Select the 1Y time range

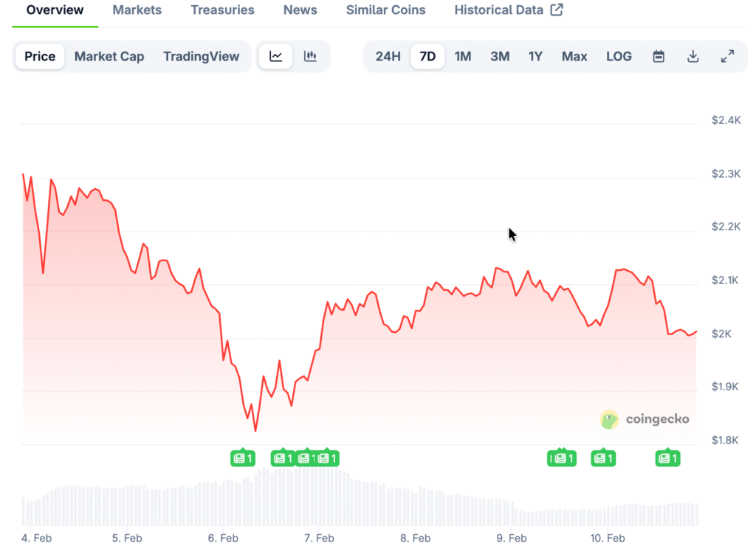(x=536, y=57)
